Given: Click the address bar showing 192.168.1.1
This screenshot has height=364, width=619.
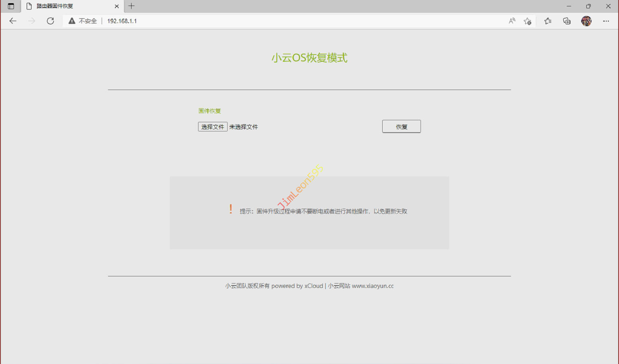Looking at the screenshot, I should (279, 21).
